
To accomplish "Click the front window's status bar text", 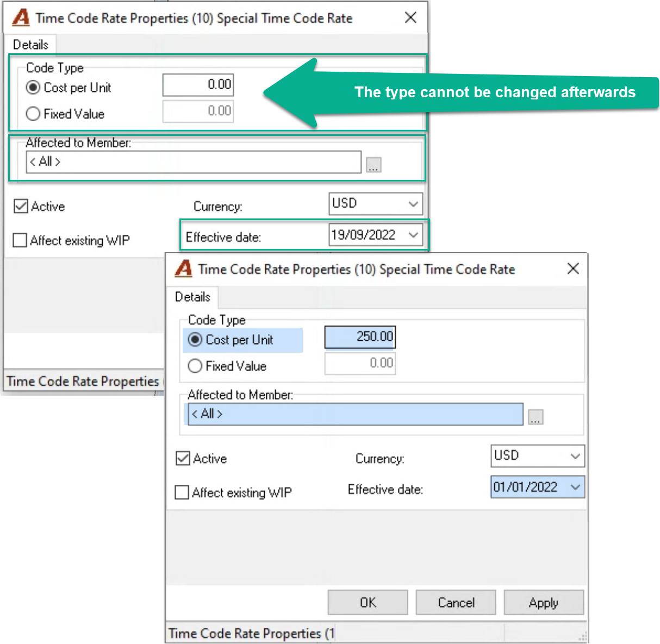I will tap(252, 633).
